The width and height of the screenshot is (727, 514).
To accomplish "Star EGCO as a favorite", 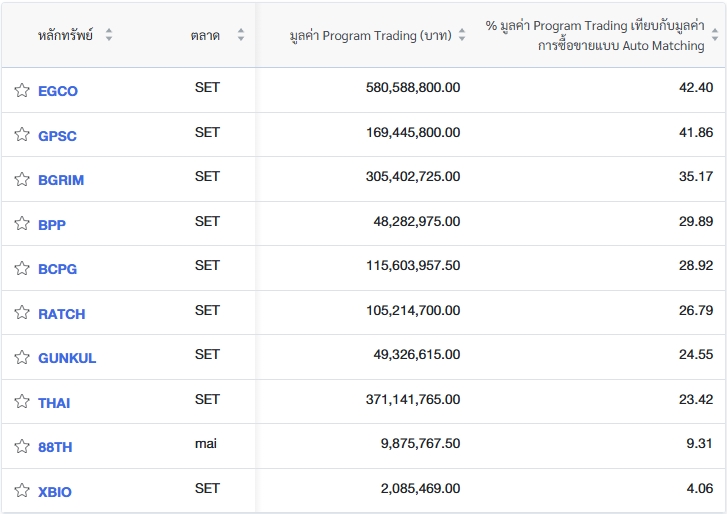I will coord(22,90).
